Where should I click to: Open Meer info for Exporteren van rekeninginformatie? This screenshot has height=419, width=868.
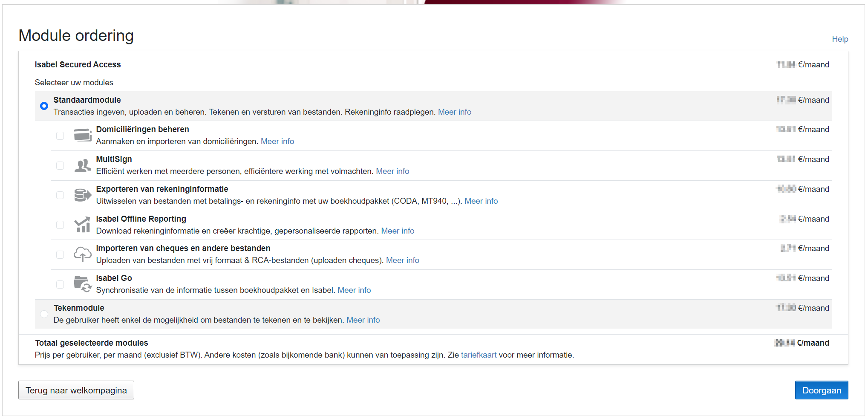481,201
